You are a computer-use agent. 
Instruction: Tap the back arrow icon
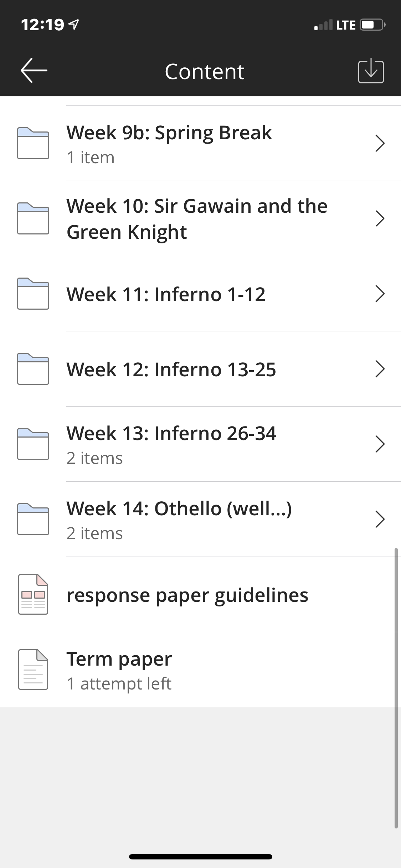[x=34, y=70]
